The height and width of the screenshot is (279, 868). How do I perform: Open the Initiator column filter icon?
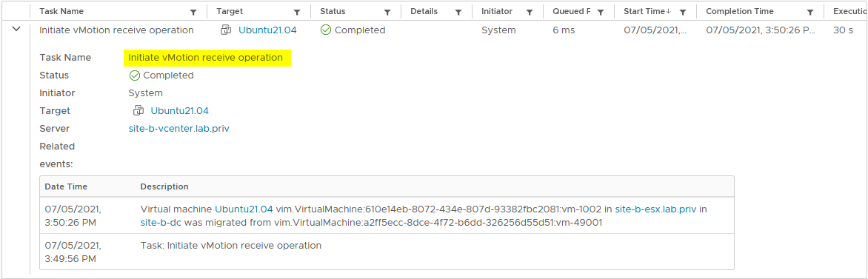[x=530, y=12]
